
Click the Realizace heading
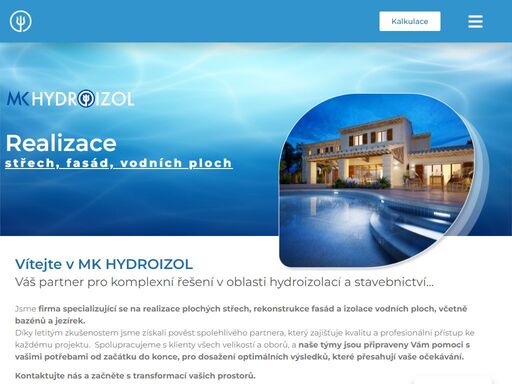[61, 143]
